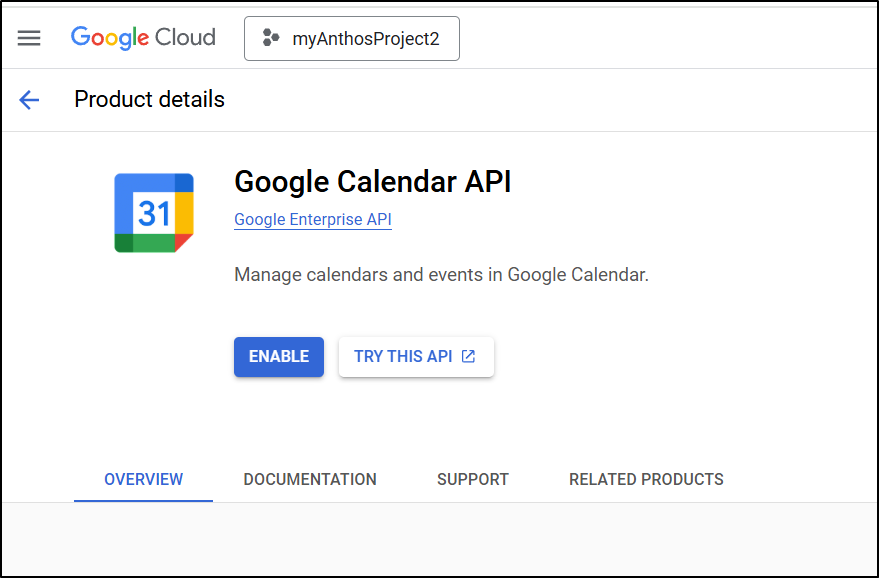Click the Product details heading
Image resolution: width=879 pixels, height=578 pixels.
[149, 99]
